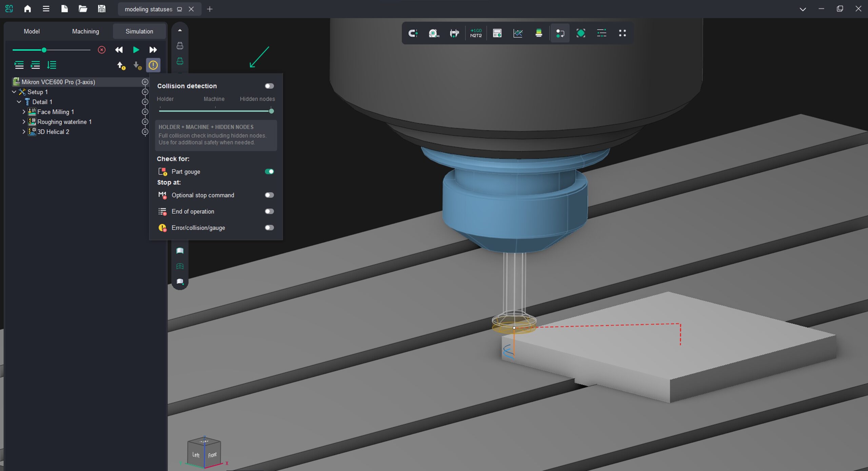Click the home icon in title bar
The image size is (868, 471).
click(27, 9)
